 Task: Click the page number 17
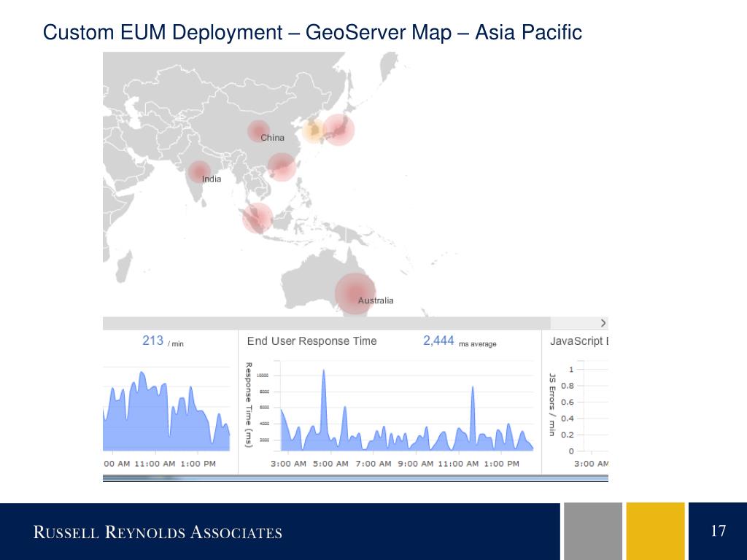(719, 531)
